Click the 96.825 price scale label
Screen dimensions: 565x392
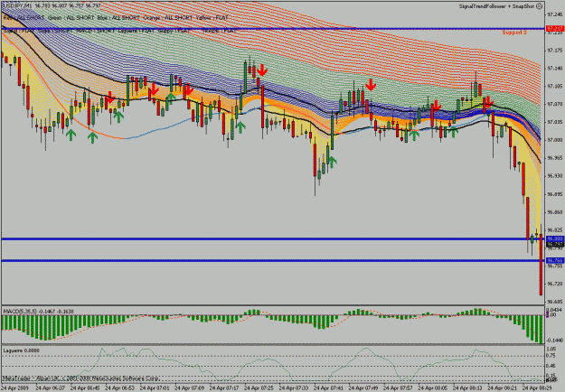pos(554,230)
